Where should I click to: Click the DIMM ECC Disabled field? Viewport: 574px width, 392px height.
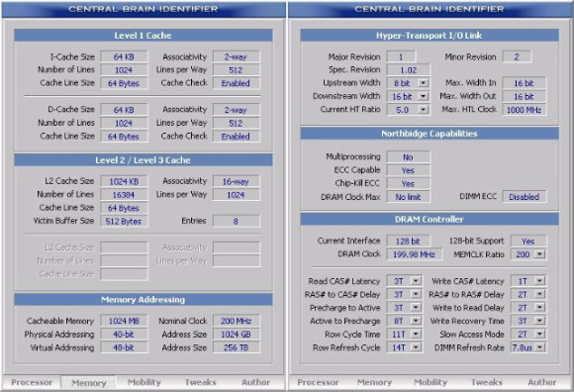525,197
